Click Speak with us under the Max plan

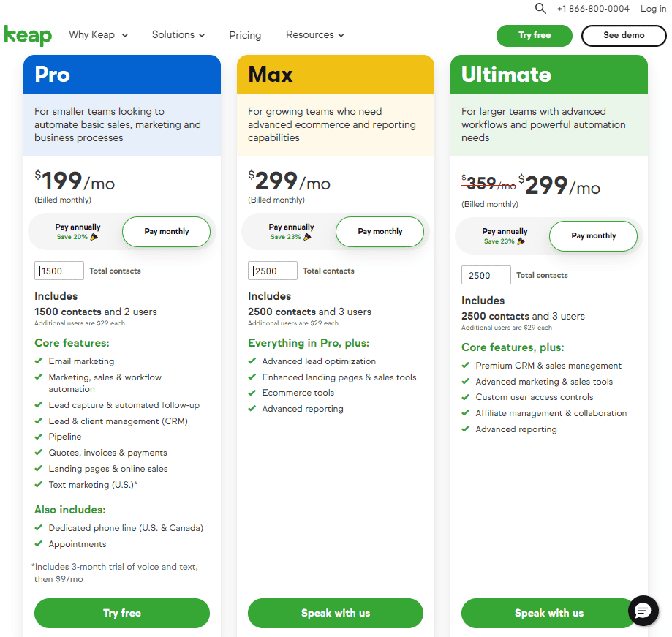point(335,613)
